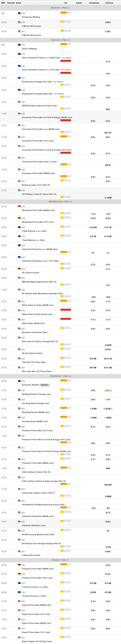
Task: Click German flag on 30-y Bond Auction row
Action: (19, 269)
